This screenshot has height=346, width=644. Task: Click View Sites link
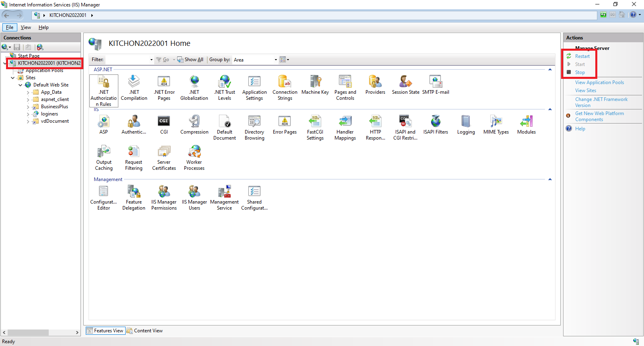(586, 91)
